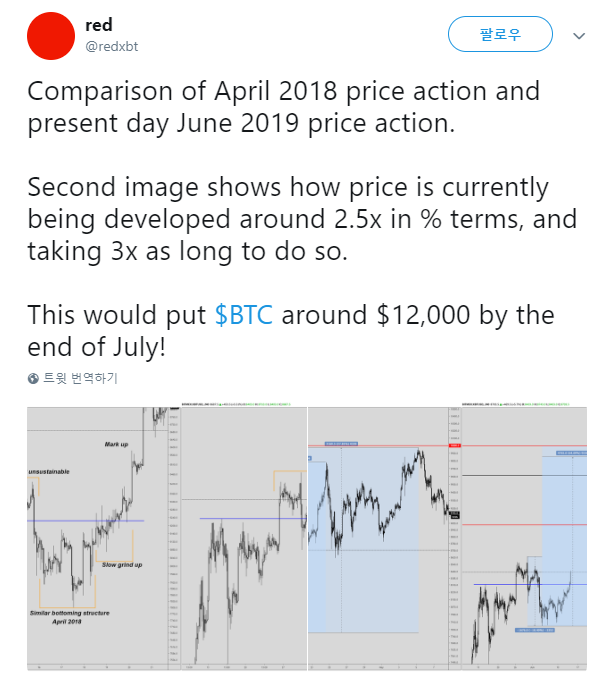Open third chart image with blue shaded area
The width and height of the screenshot is (605, 676).
(384, 538)
